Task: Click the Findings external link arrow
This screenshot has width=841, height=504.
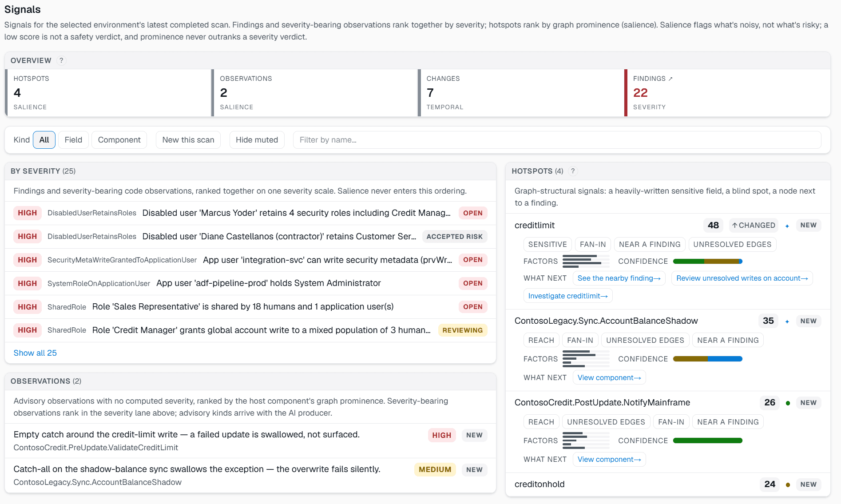Action: click(670, 79)
